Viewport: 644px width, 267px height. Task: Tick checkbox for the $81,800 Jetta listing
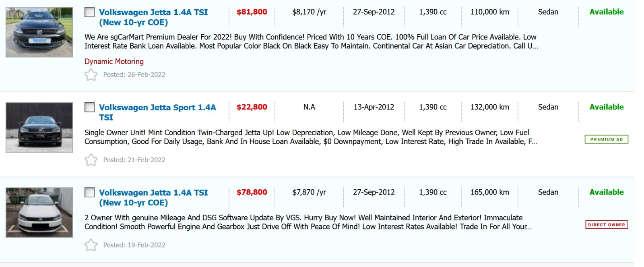[89, 12]
